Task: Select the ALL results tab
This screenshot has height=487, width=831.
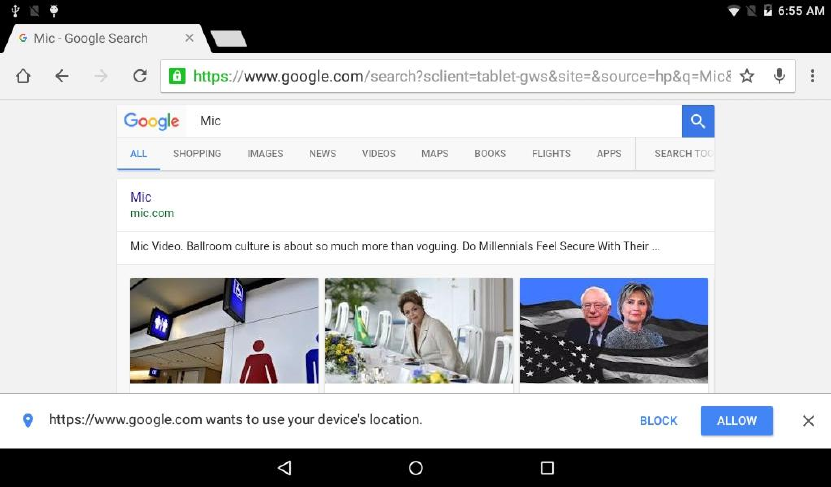Action: click(x=138, y=154)
